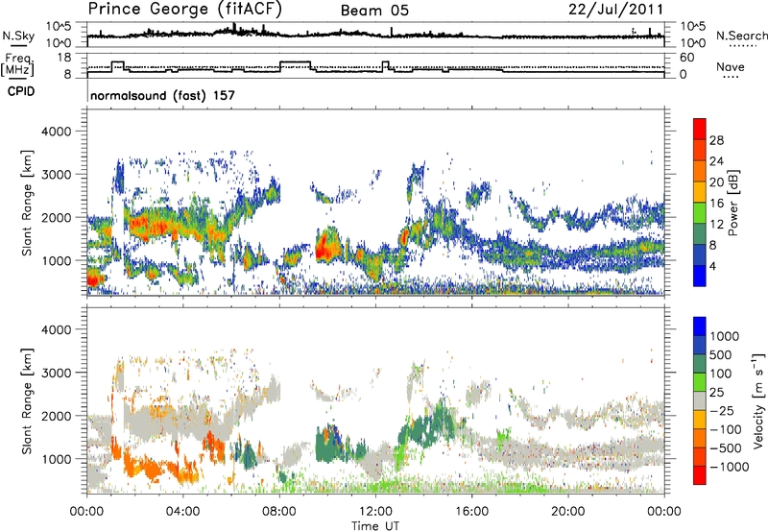Screen dimensions: 768x532
Task: Click the "Beam 05" heading
Action: [374, 11]
